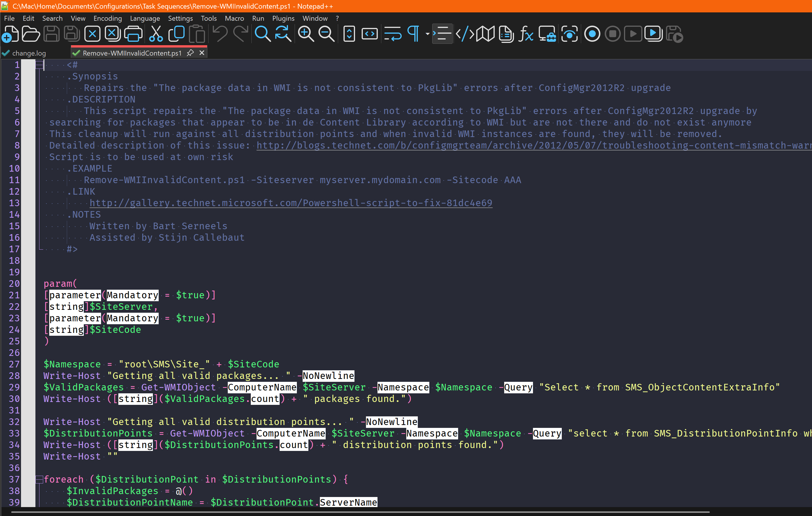Play back the recorded macro

click(x=633, y=34)
